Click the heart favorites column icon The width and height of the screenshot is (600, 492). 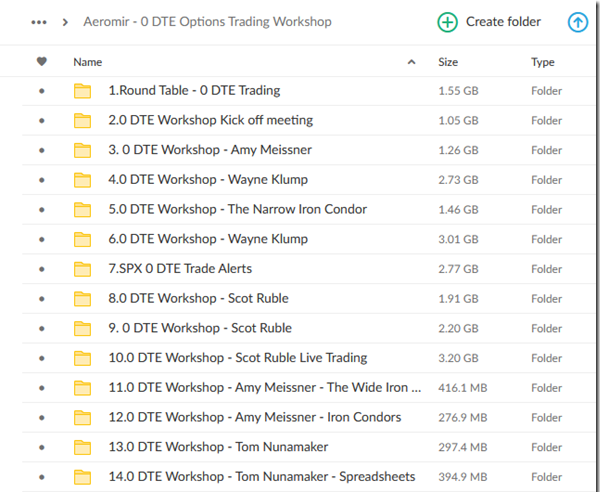[x=41, y=62]
